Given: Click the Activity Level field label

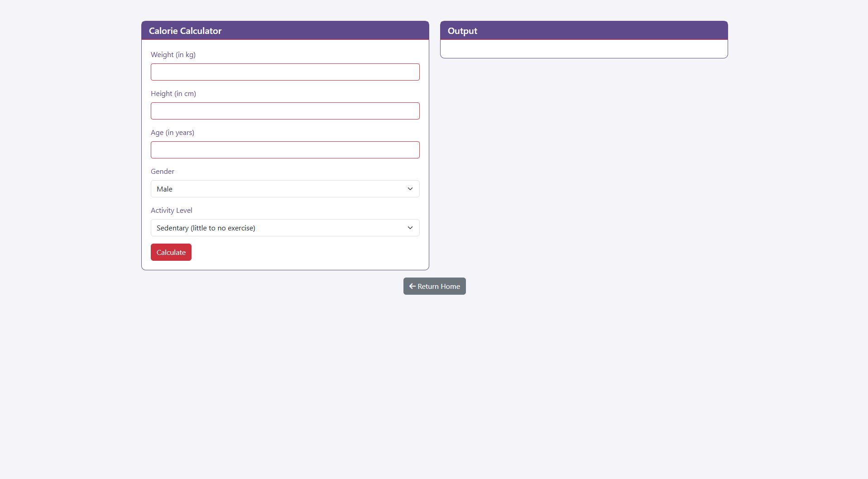Looking at the screenshot, I should pyautogui.click(x=171, y=211).
